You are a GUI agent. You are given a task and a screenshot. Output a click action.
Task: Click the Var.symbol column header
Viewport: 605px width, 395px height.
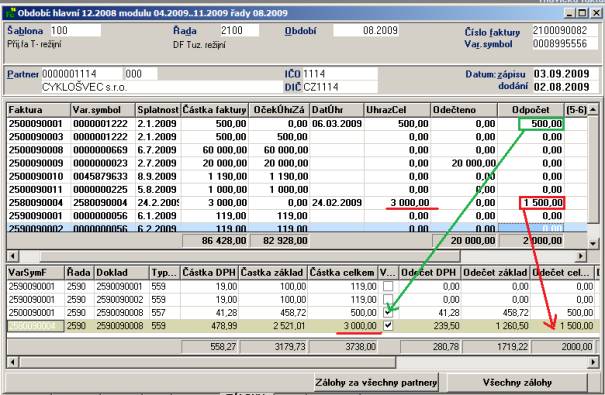pos(103,110)
